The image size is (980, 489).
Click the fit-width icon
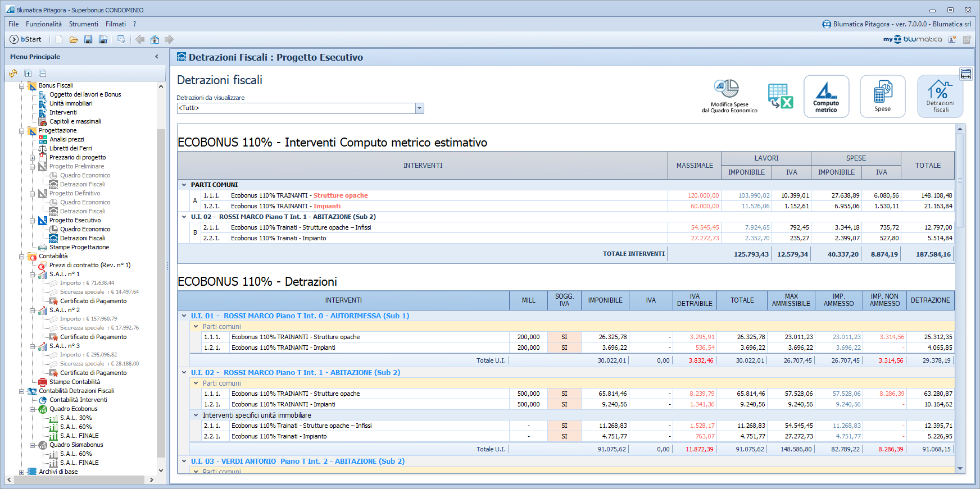click(966, 75)
